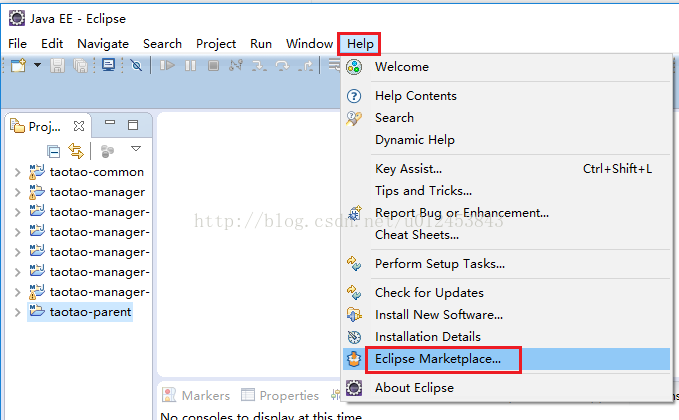679x420 pixels.
Task: Choose Help Contents menu entry
Action: coord(507,96)
